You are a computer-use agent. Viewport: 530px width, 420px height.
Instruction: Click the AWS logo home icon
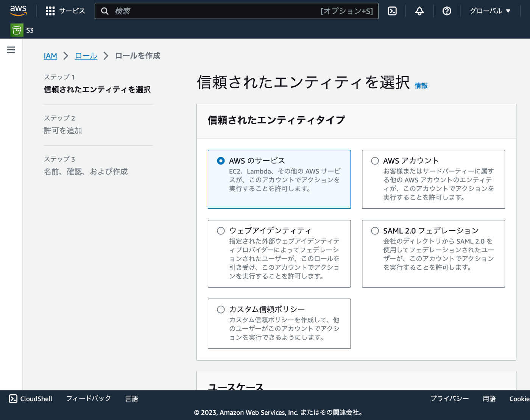coord(18,11)
